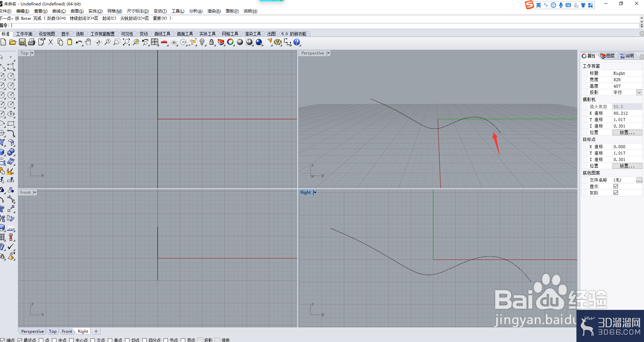Select the Rotate view icon
This screenshot has height=342, width=644.
pyautogui.click(x=98, y=42)
